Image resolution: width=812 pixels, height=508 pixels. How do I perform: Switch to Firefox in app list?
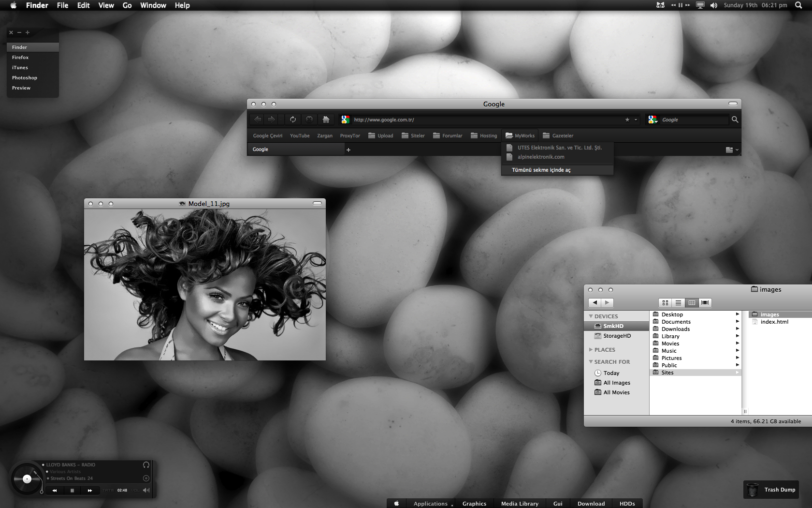pyautogui.click(x=33, y=57)
